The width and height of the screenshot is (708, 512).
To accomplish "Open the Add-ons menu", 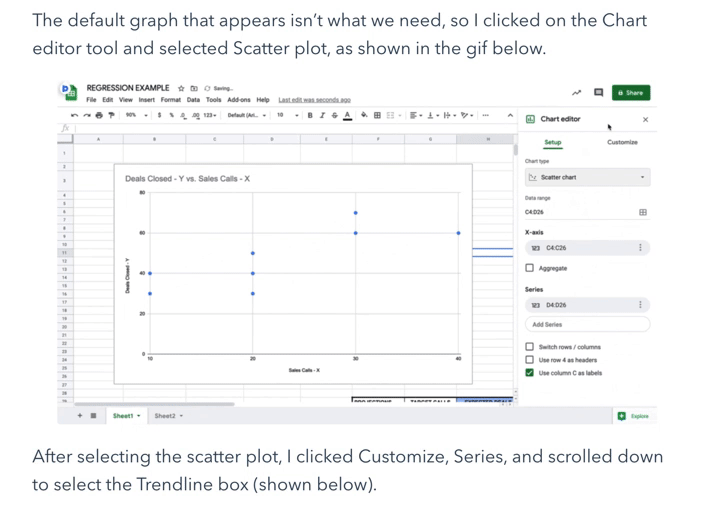I will [239, 100].
